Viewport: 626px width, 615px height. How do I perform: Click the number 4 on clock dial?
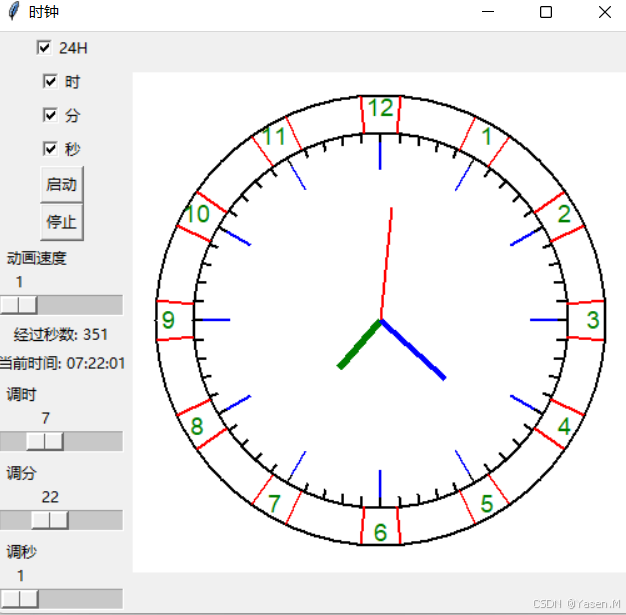tap(564, 426)
